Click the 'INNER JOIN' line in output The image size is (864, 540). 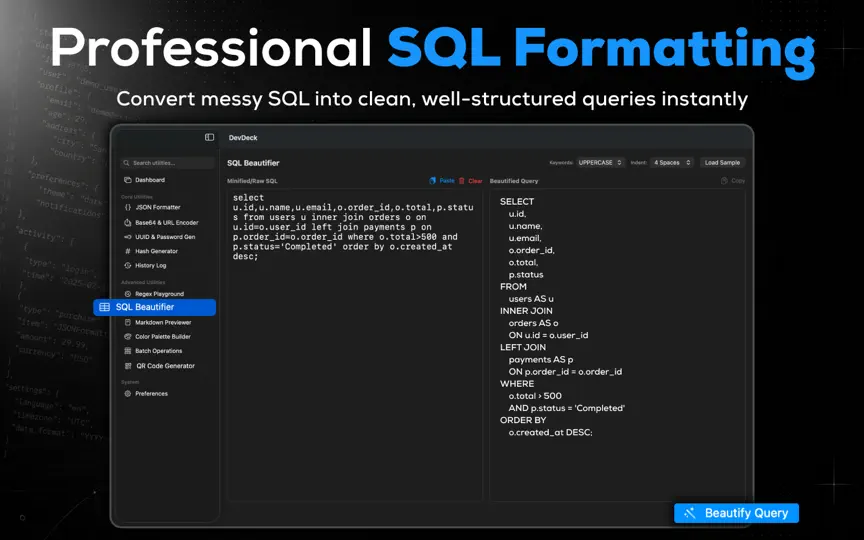click(x=526, y=311)
